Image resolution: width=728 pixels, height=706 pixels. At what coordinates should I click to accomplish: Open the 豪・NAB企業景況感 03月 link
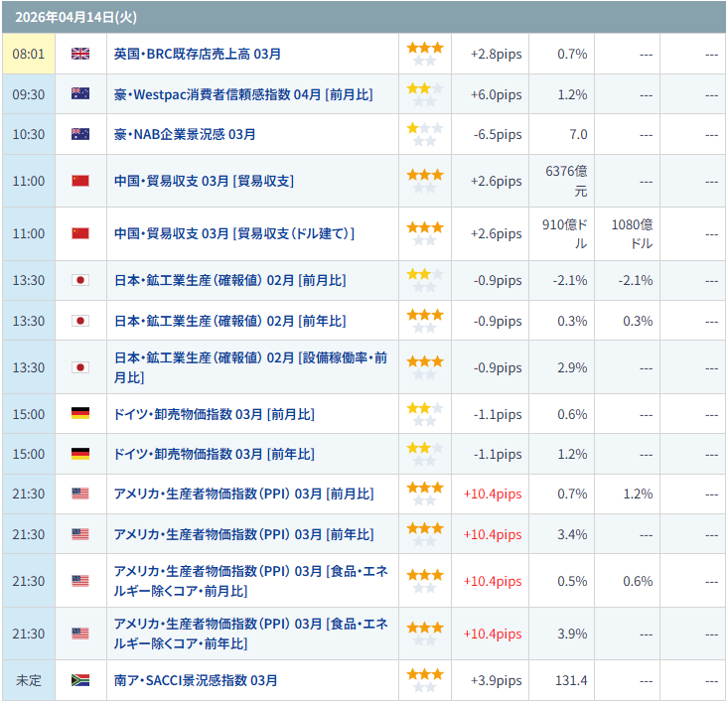point(185,134)
